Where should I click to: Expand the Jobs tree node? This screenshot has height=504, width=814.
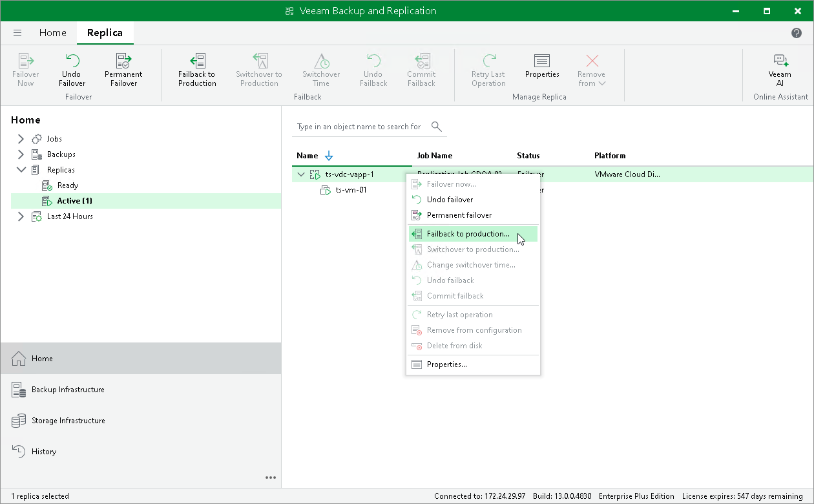(x=21, y=139)
